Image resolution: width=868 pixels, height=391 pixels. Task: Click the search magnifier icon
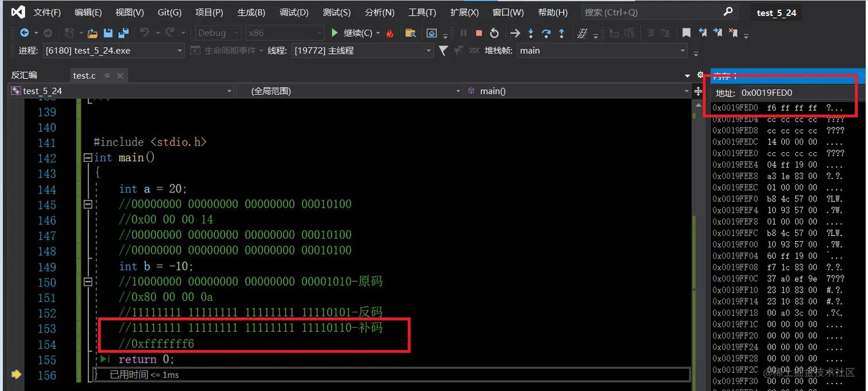728,11
